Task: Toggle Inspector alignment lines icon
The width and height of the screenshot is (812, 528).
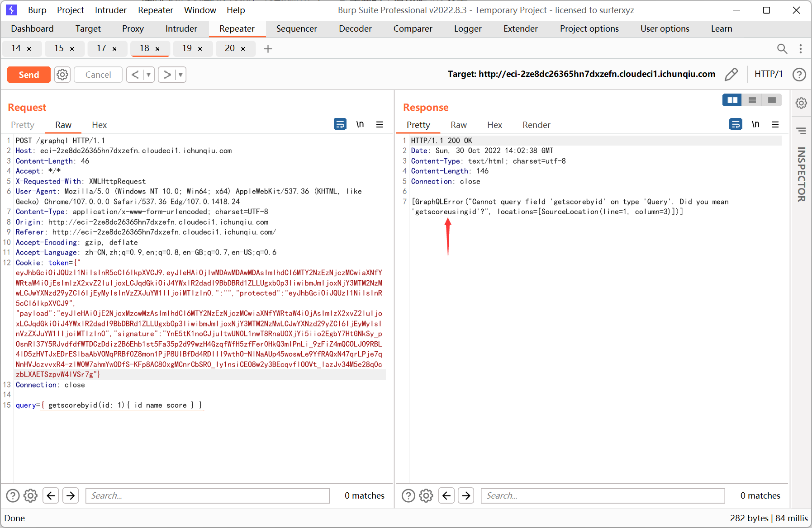Action: tap(801, 131)
